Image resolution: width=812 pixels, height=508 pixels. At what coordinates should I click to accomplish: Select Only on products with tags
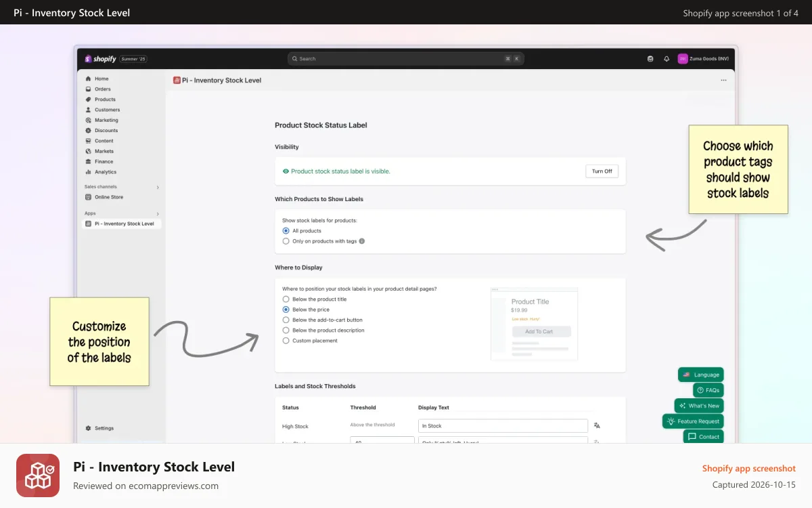click(x=286, y=241)
